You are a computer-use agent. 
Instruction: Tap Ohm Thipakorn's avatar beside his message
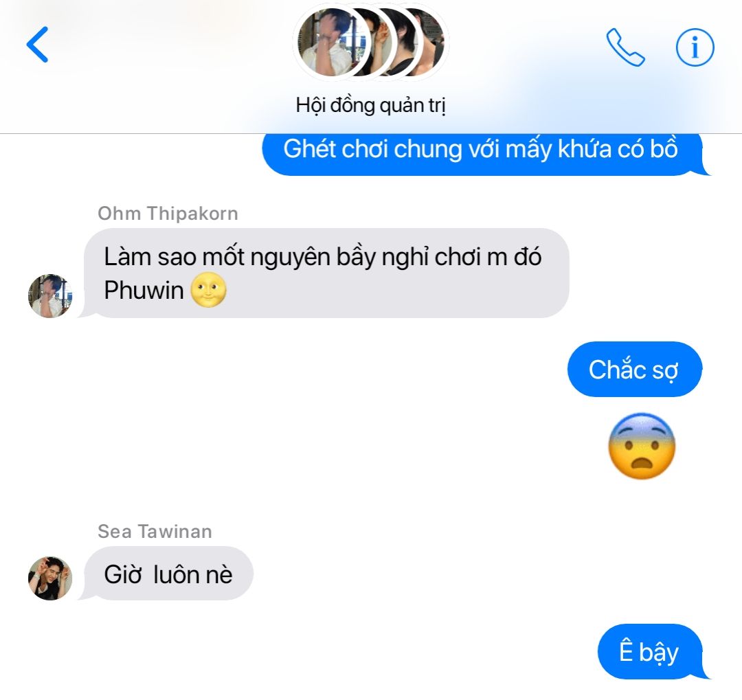(x=50, y=296)
